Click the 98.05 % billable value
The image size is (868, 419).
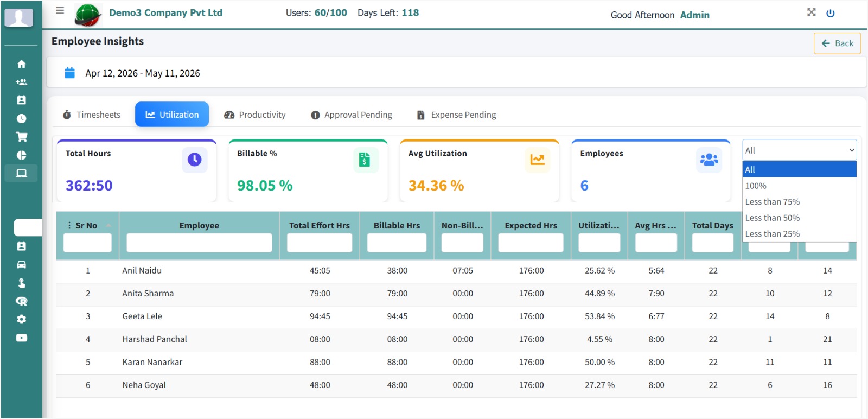[x=265, y=186]
